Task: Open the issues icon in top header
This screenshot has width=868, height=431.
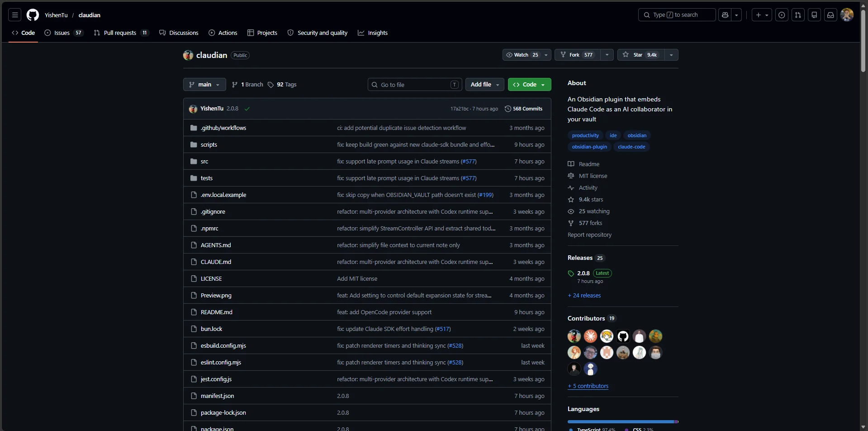Action: tap(782, 15)
